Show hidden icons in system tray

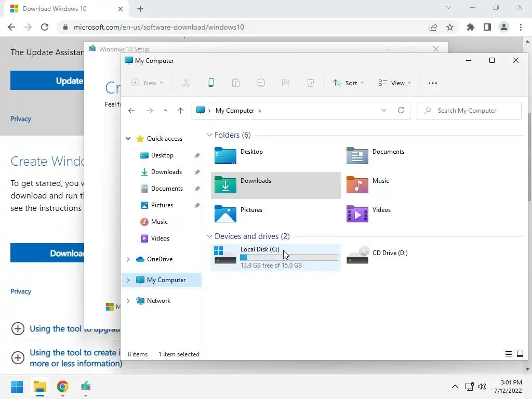(455, 387)
